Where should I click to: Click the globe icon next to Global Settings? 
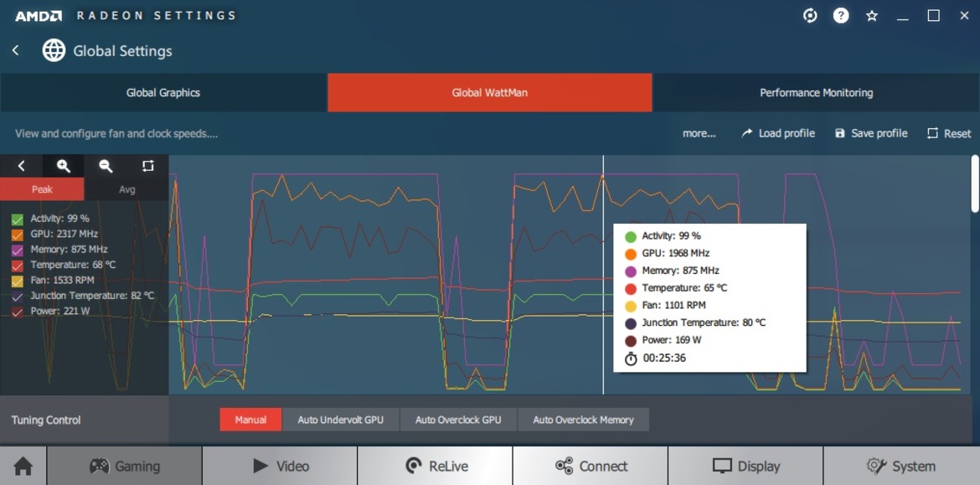(x=54, y=50)
